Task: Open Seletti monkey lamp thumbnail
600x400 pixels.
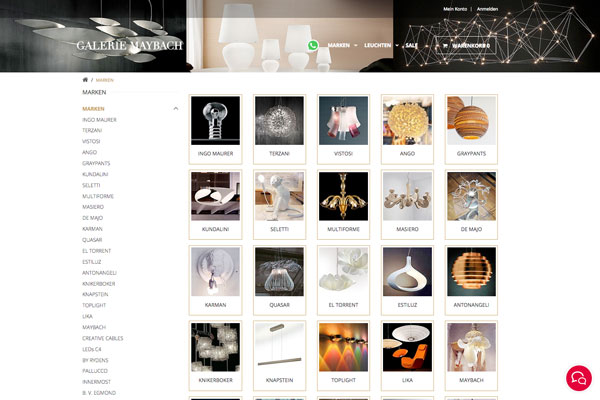Action: tap(279, 196)
